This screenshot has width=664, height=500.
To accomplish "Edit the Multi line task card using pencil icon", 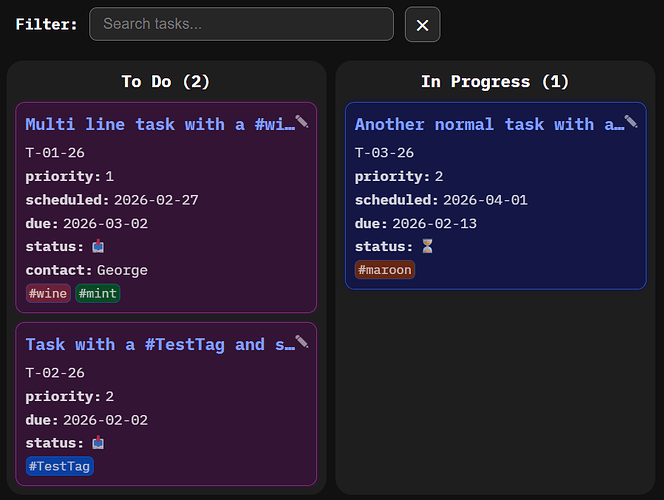I will tap(302, 122).
